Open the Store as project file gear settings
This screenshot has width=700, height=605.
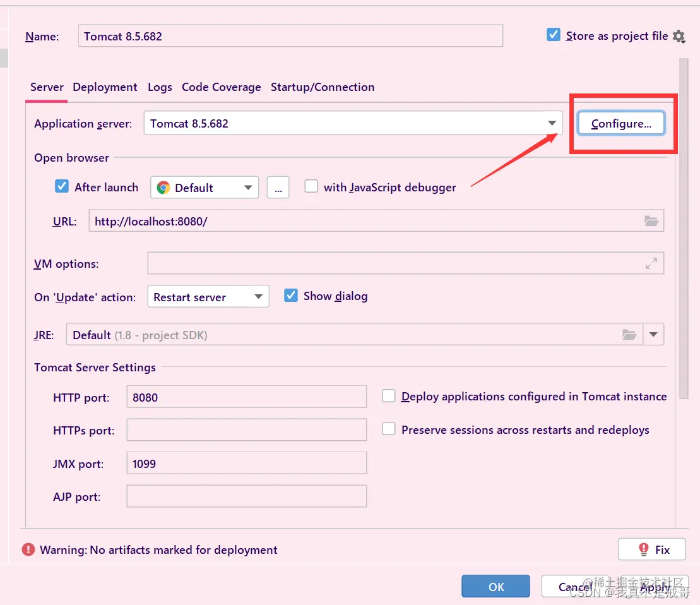(679, 36)
